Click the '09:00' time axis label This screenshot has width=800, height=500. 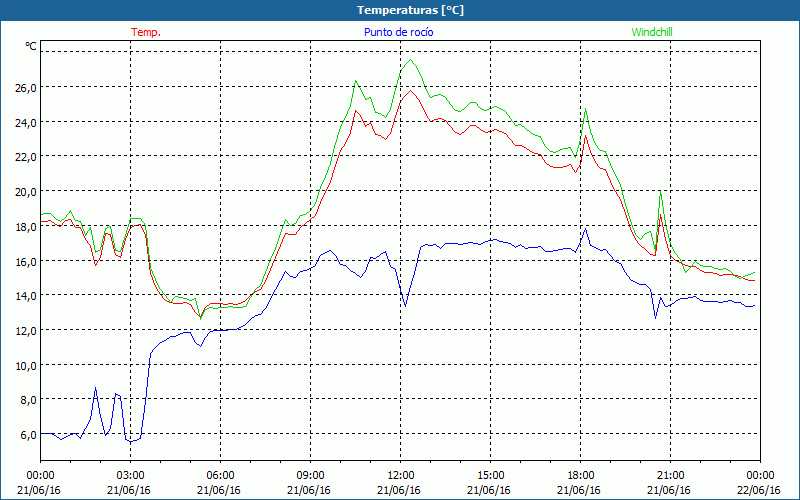click(311, 475)
